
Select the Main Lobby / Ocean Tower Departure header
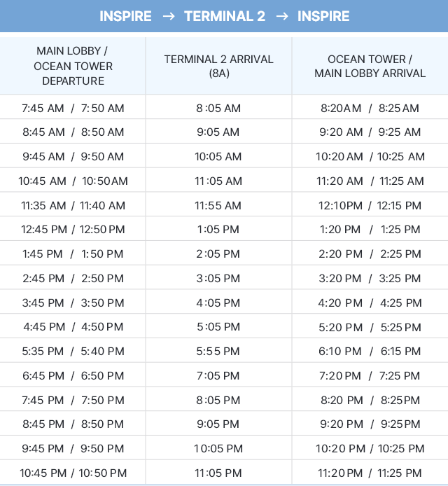click(x=73, y=66)
